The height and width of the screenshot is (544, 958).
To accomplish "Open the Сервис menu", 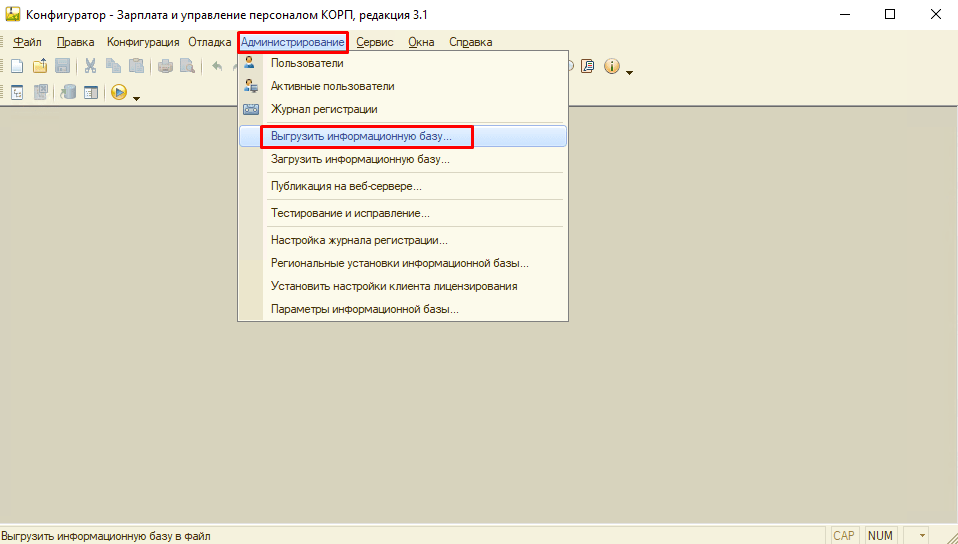I will click(x=375, y=42).
